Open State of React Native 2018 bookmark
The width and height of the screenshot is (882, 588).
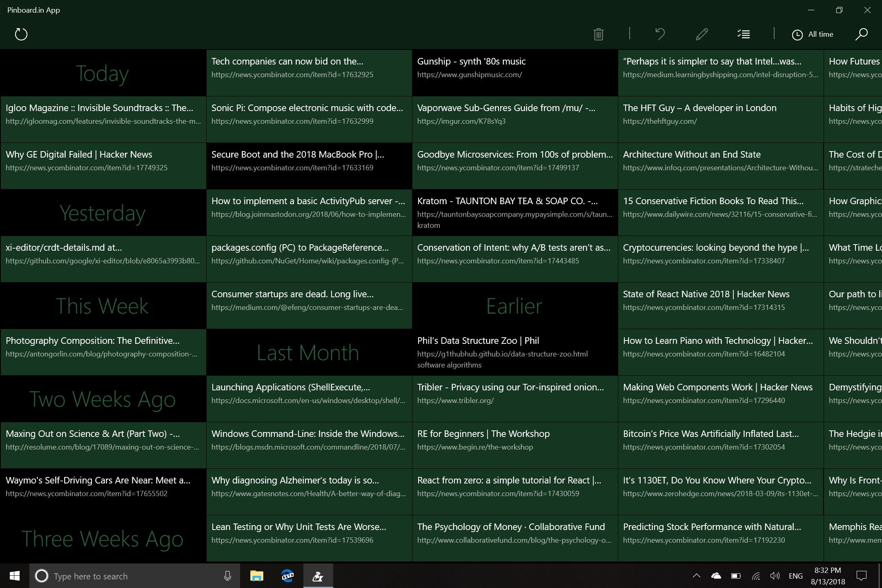[x=720, y=306]
